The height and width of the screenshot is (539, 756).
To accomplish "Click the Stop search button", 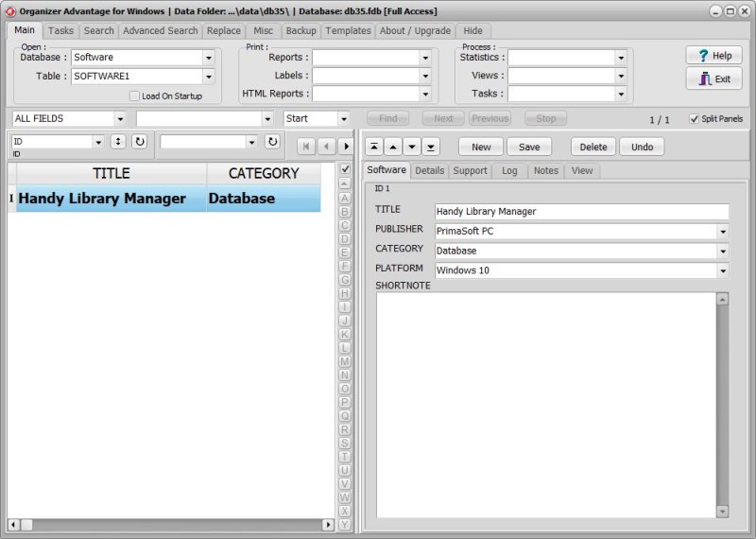I will 546,119.
